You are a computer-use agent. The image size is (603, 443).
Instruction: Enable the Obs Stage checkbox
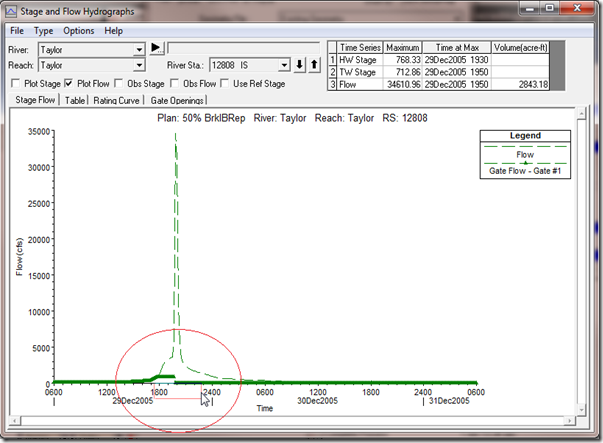click(x=118, y=83)
